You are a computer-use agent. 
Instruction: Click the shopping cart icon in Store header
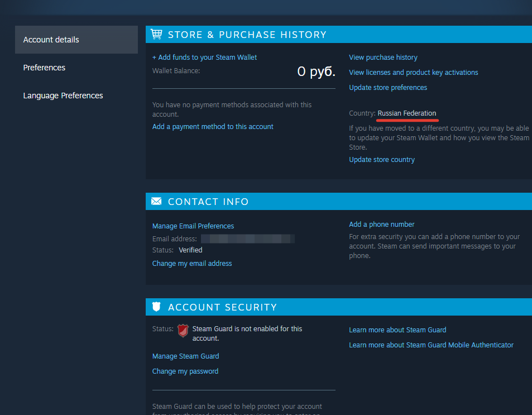click(x=156, y=34)
